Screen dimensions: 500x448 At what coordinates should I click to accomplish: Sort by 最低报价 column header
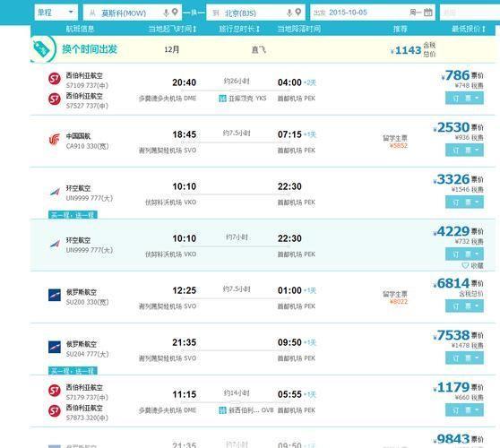coord(469,29)
